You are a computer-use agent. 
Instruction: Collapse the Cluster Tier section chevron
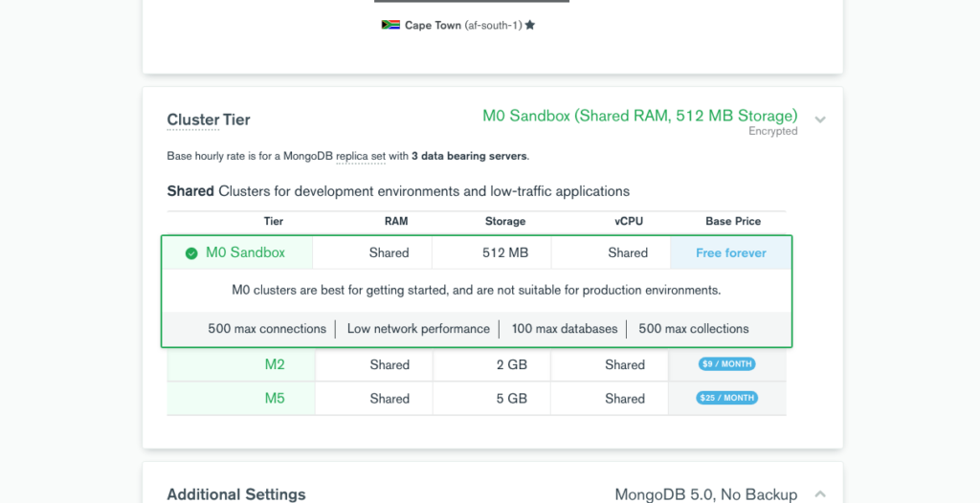(820, 120)
